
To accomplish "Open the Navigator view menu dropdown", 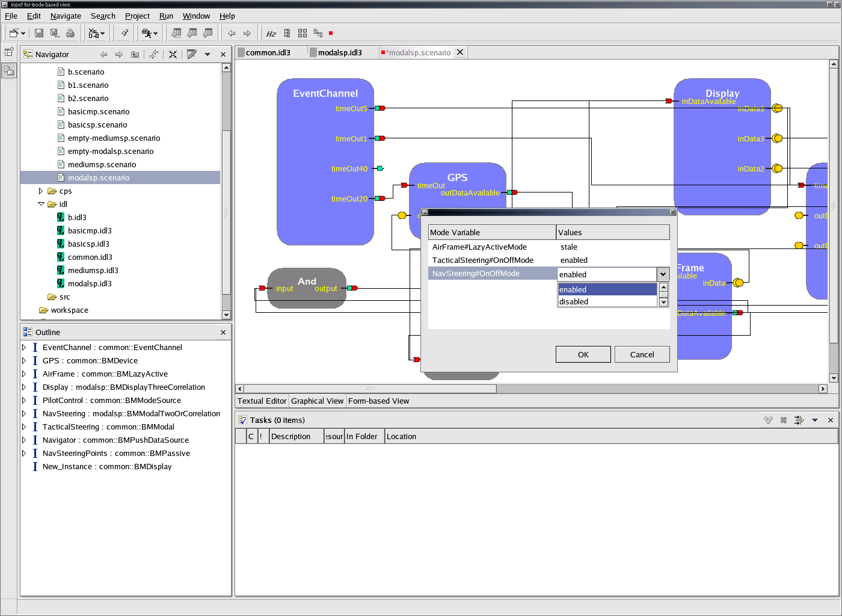I will click(x=207, y=54).
